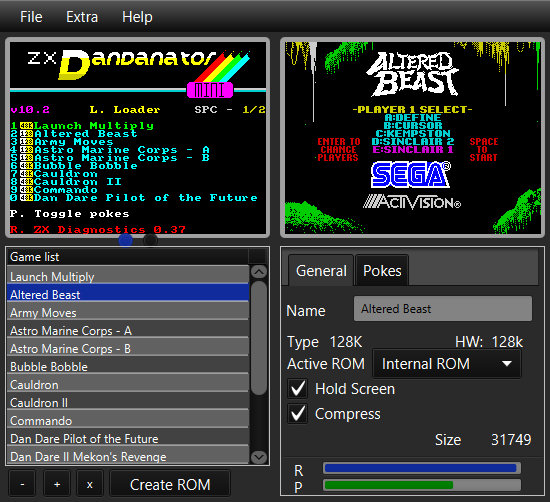
Task: Select Dan Dare II Mekon's Revenge
Action: (x=128, y=456)
